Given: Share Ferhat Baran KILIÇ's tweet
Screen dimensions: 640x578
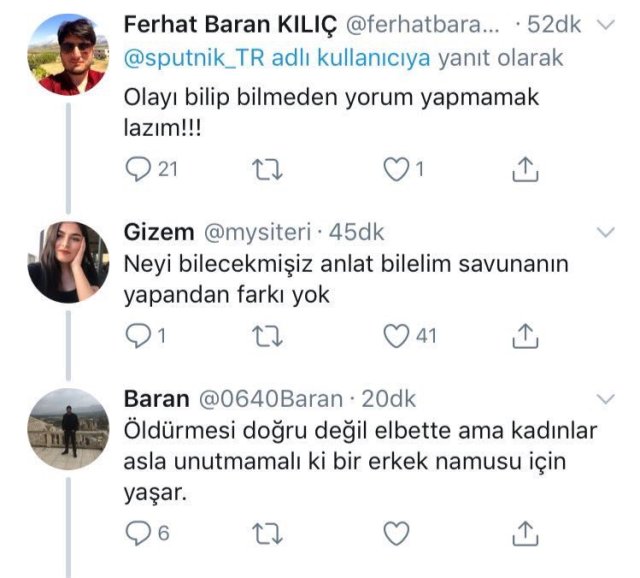Looking at the screenshot, I should pos(525,170).
